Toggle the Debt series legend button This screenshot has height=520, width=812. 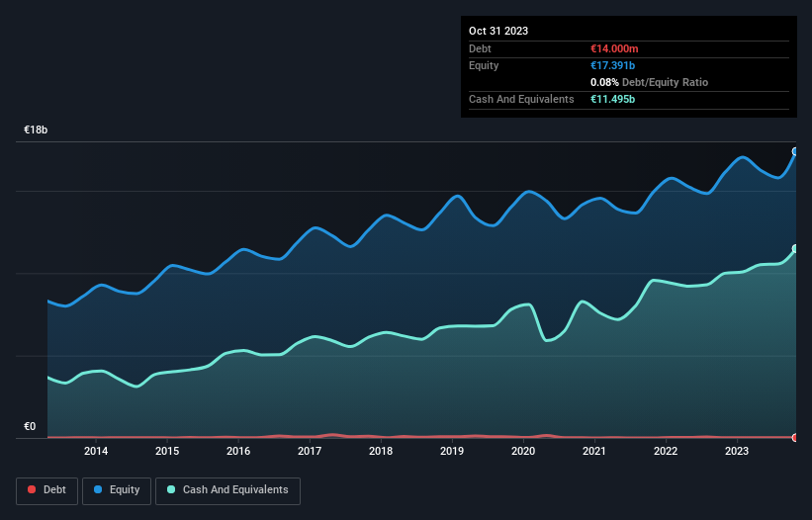click(x=46, y=490)
